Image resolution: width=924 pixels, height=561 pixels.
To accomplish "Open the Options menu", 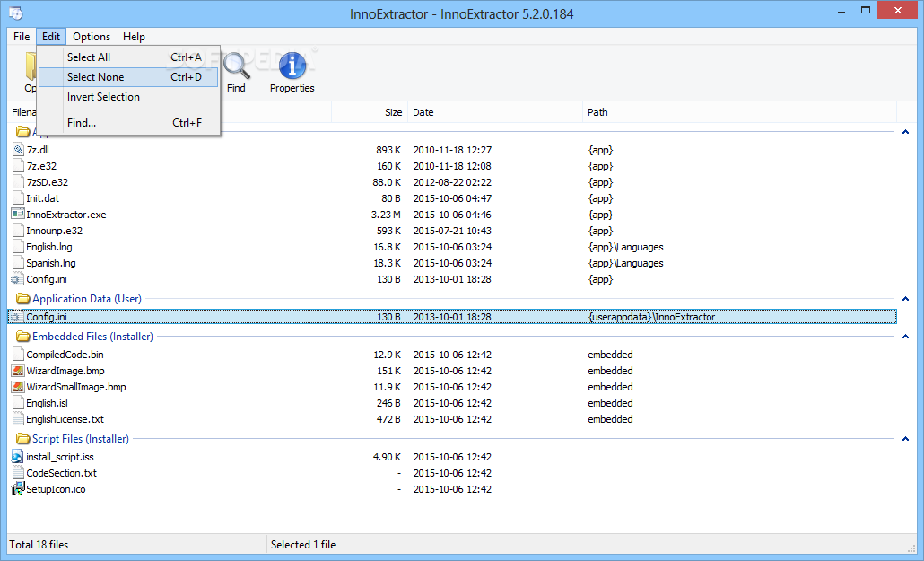I will point(92,37).
